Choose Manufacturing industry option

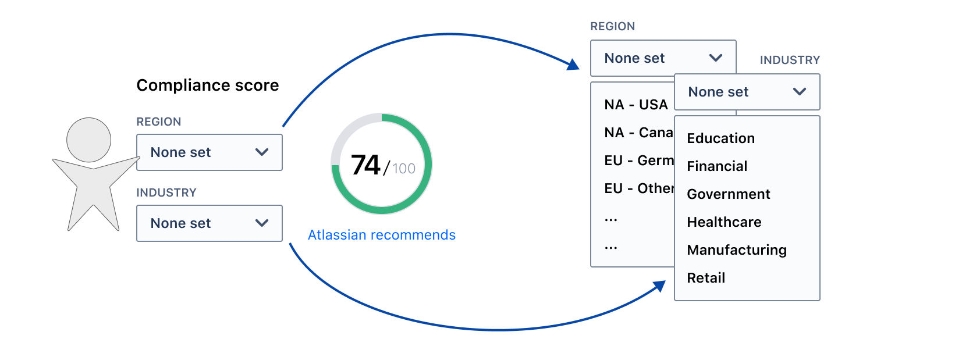(x=737, y=250)
